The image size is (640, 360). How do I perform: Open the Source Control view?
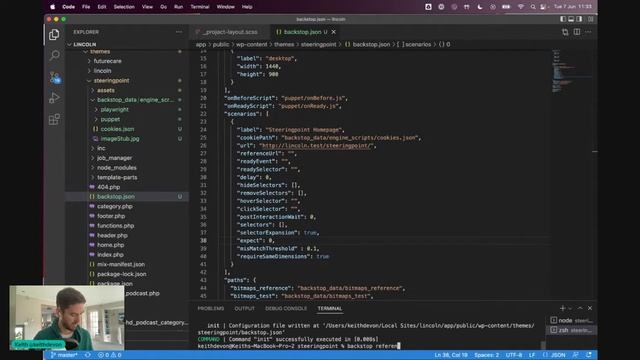[x=55, y=77]
